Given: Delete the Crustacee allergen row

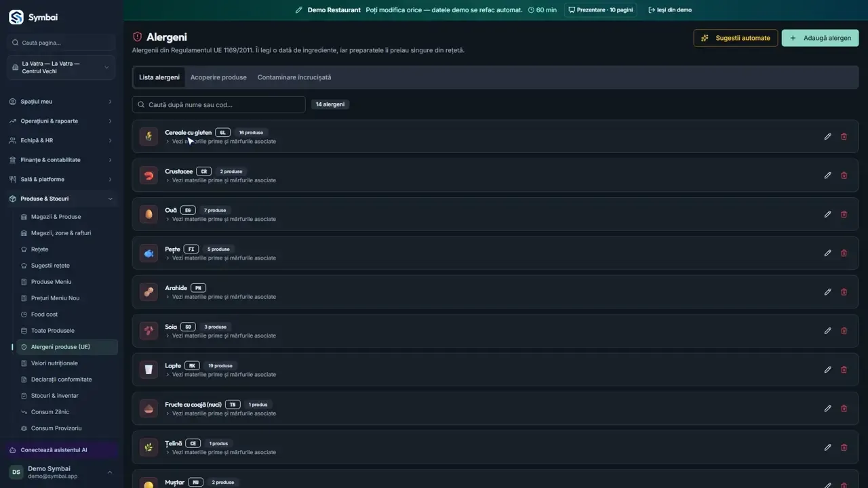Looking at the screenshot, I should [844, 175].
